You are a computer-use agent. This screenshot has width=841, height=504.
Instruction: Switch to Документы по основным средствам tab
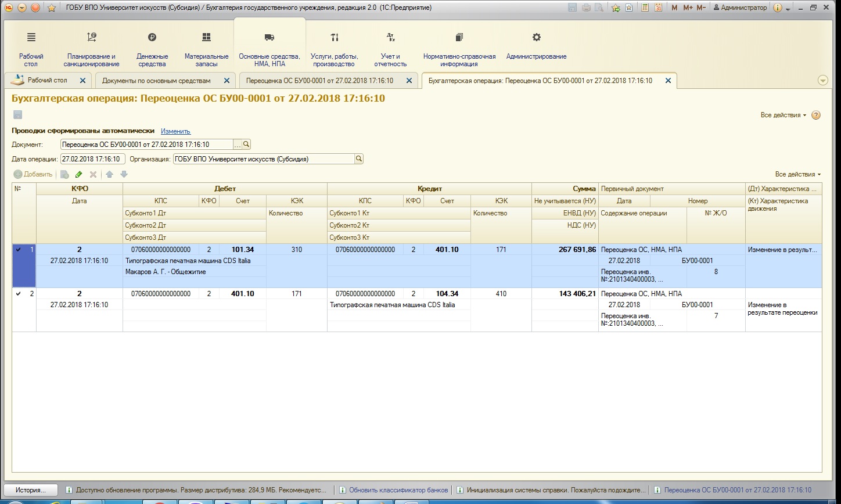coord(156,81)
